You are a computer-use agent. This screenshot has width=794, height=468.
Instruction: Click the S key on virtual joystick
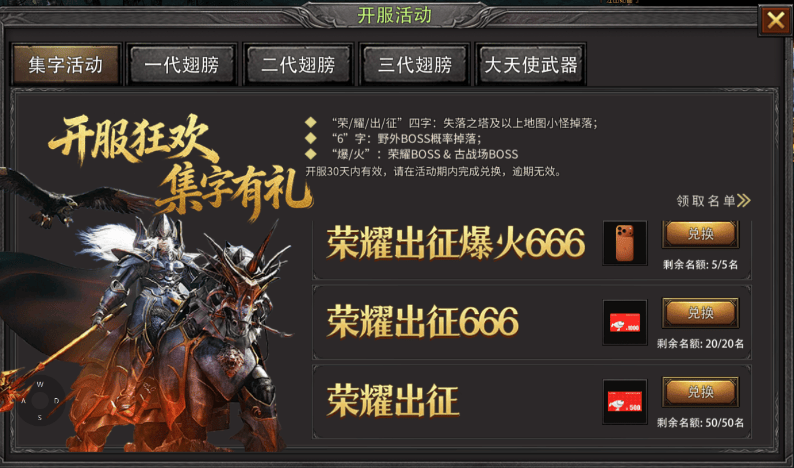[40, 417]
